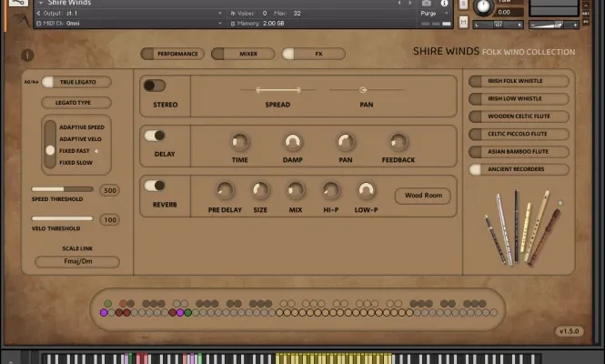Viewport: 605px width, 364px height.
Task: Click the velo threshold value field showing 100
Action: (110, 219)
